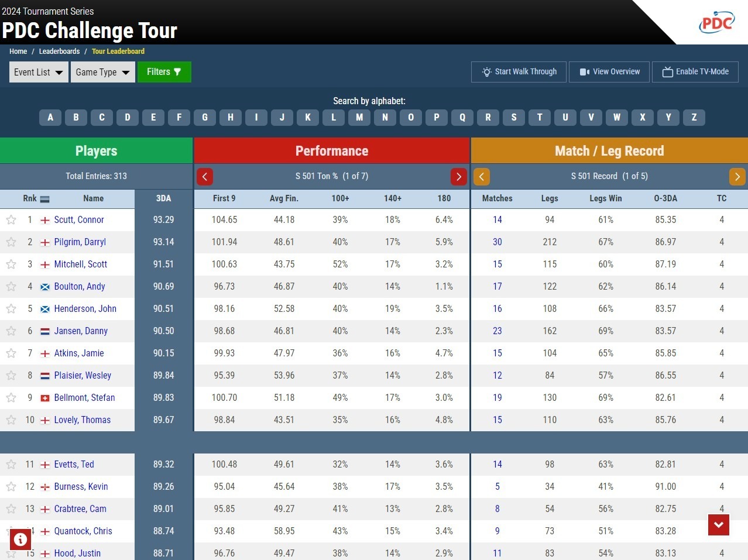The height and width of the screenshot is (560, 748).
Task: Click Swiss flag beside Bellmont, Stefan
Action: (x=44, y=398)
